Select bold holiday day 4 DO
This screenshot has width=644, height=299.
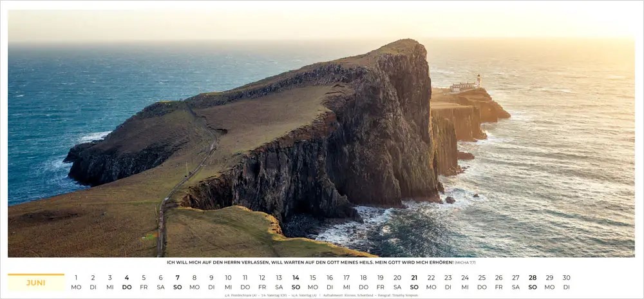click(126, 282)
